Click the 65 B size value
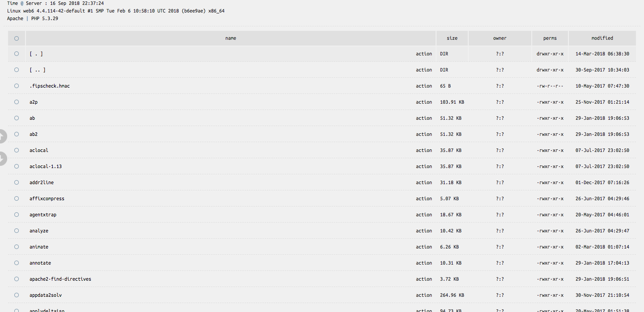The width and height of the screenshot is (644, 312). click(x=445, y=86)
